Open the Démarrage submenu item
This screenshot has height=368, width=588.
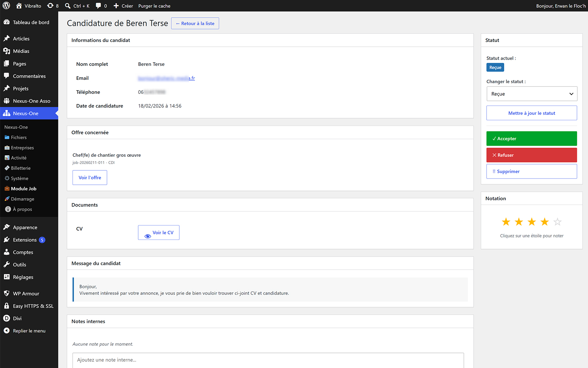tap(22, 199)
